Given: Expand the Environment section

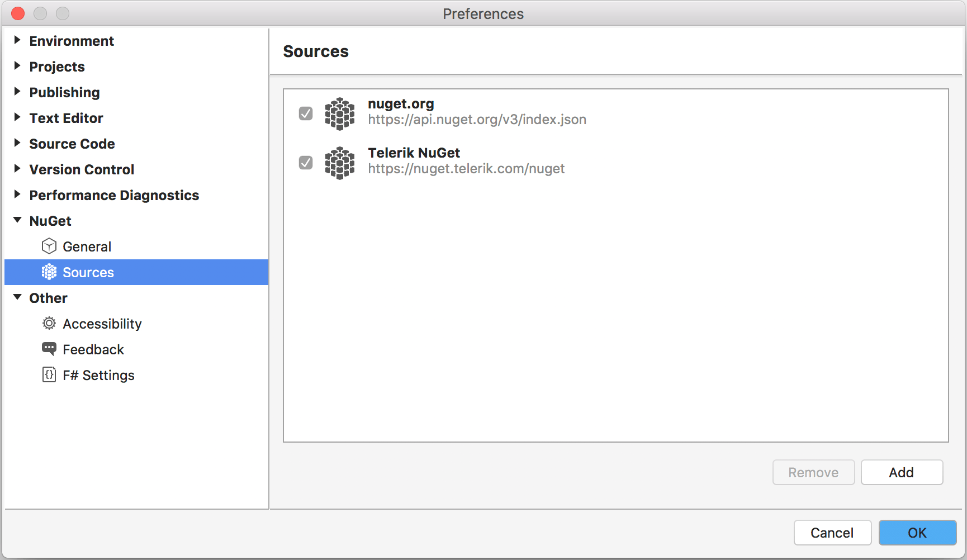Looking at the screenshot, I should (17, 40).
